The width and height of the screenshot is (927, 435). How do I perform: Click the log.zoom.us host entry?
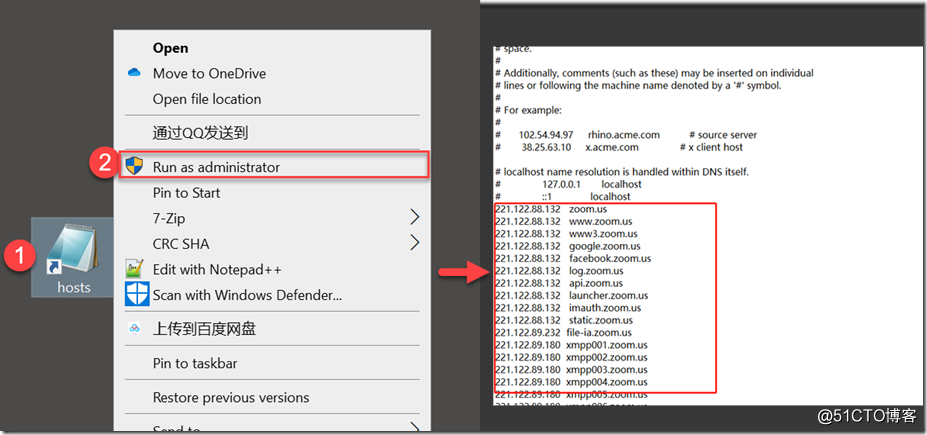coord(559,271)
